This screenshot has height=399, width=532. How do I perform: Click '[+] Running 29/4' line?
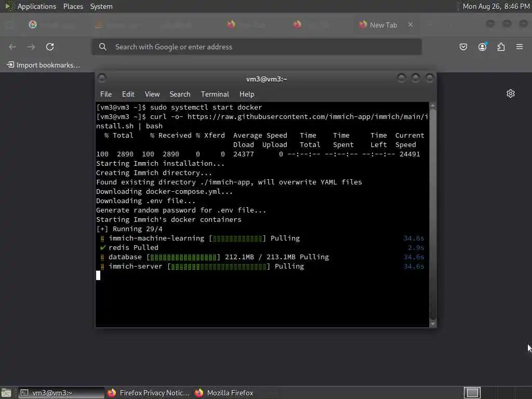click(x=129, y=229)
